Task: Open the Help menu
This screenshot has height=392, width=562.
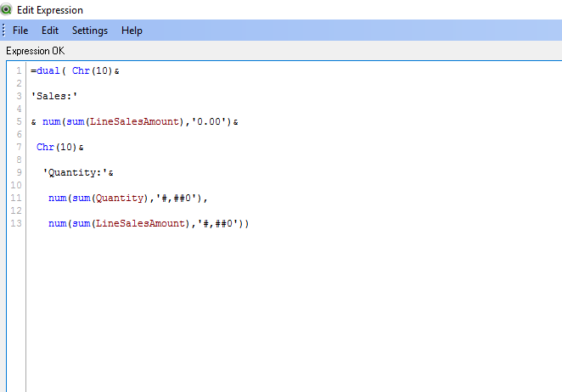Action: pyautogui.click(x=132, y=31)
